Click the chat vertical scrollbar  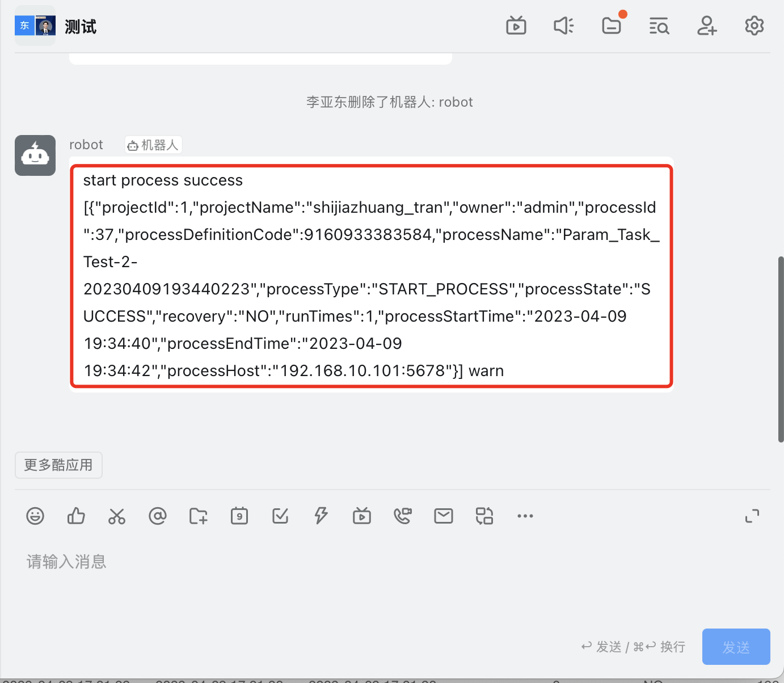point(781,349)
